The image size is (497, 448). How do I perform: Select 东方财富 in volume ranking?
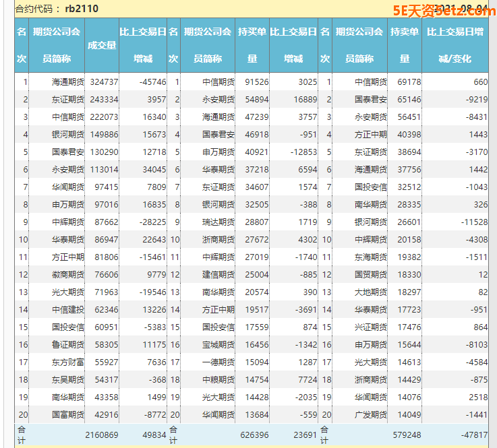(x=68, y=362)
